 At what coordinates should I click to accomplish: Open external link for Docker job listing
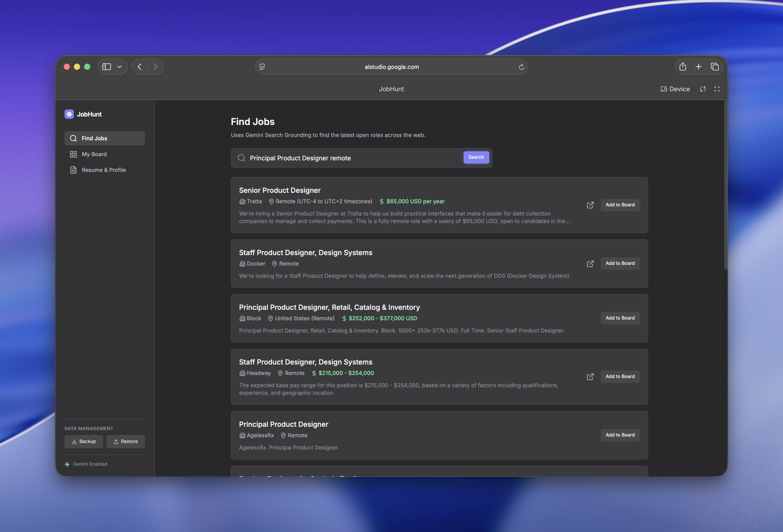[590, 264]
